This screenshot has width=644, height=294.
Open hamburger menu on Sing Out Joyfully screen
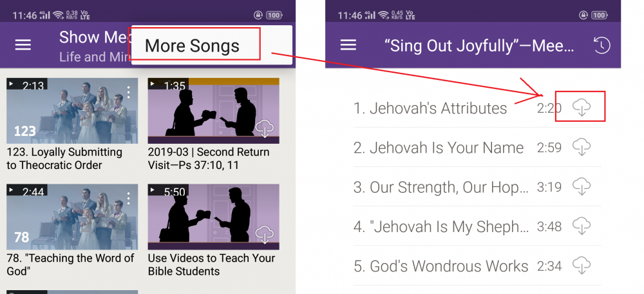(x=348, y=44)
